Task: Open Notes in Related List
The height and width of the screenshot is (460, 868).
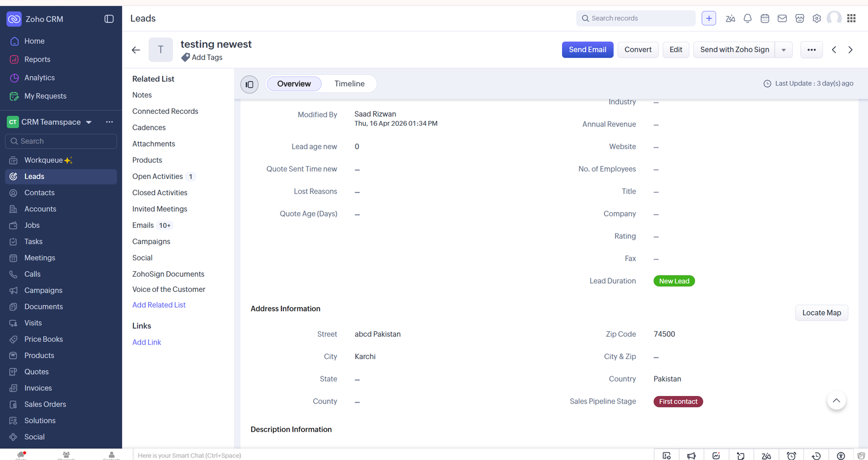Action: pos(142,95)
